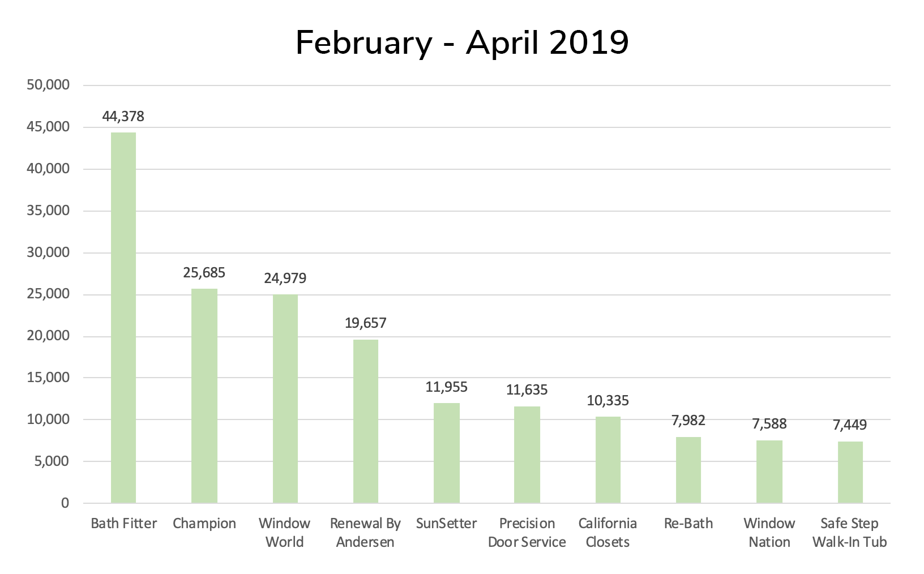Click data label 11,955

point(447,387)
